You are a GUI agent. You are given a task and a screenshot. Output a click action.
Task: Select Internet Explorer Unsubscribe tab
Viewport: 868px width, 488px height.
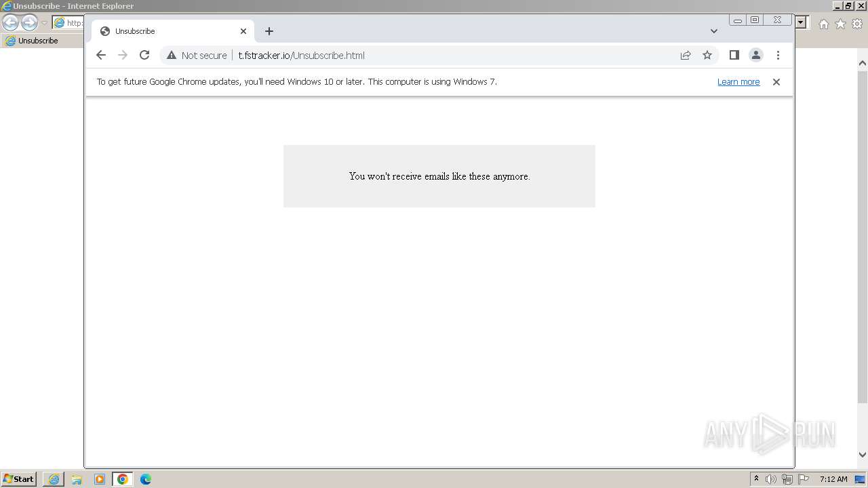click(41, 41)
